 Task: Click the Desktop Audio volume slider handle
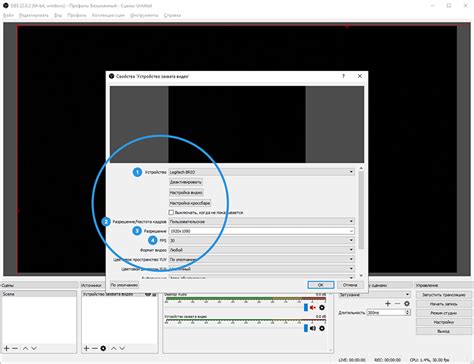306,307
